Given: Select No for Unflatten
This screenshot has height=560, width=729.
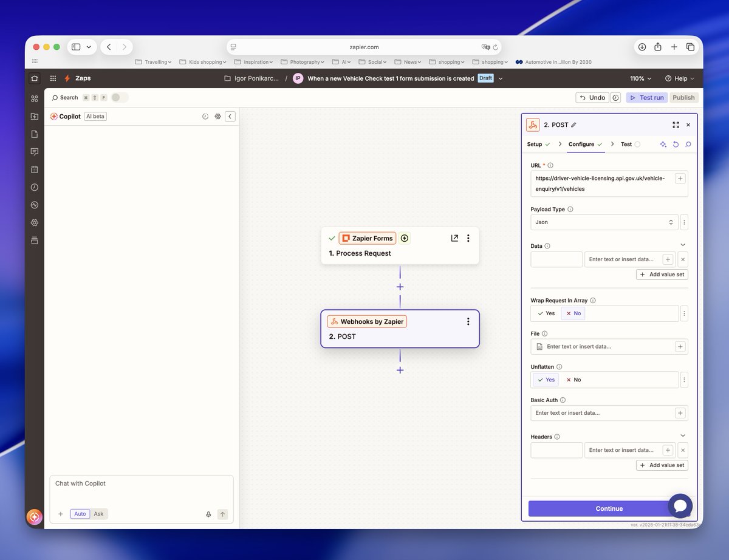Looking at the screenshot, I should [573, 380].
